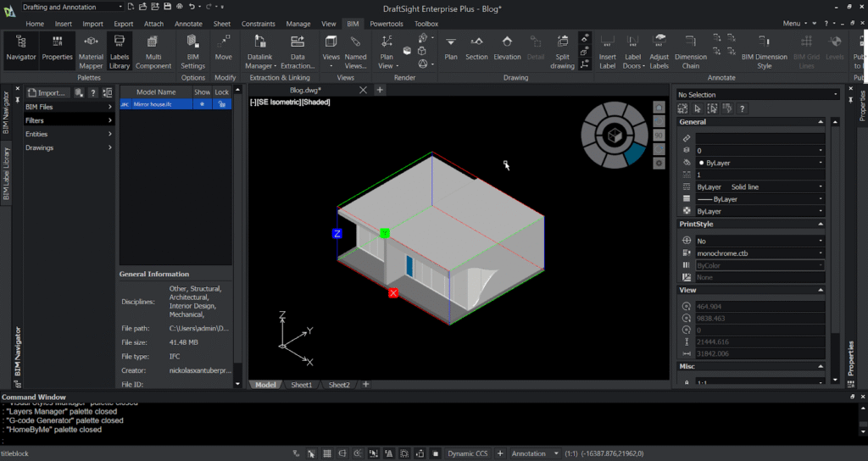Click the red X axis handle on model
Screen dimensions: 868x461
coord(393,292)
